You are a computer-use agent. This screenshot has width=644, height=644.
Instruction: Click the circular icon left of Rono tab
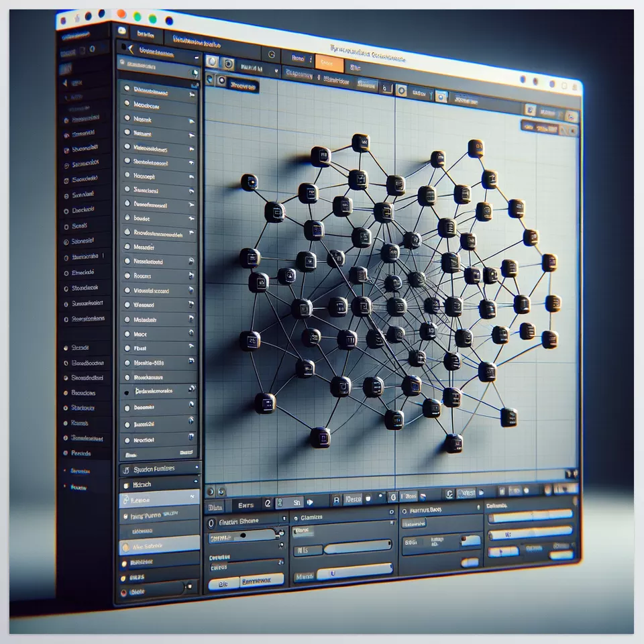click(272, 54)
